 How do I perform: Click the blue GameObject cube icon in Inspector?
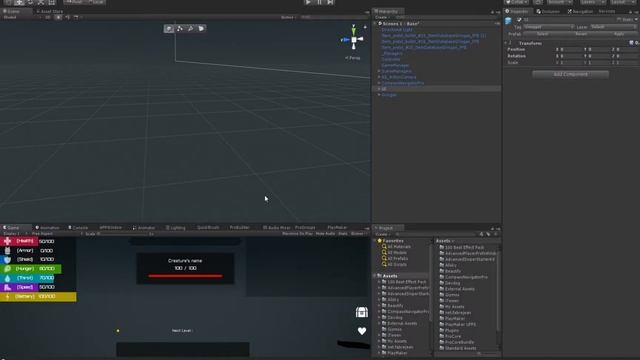click(509, 20)
